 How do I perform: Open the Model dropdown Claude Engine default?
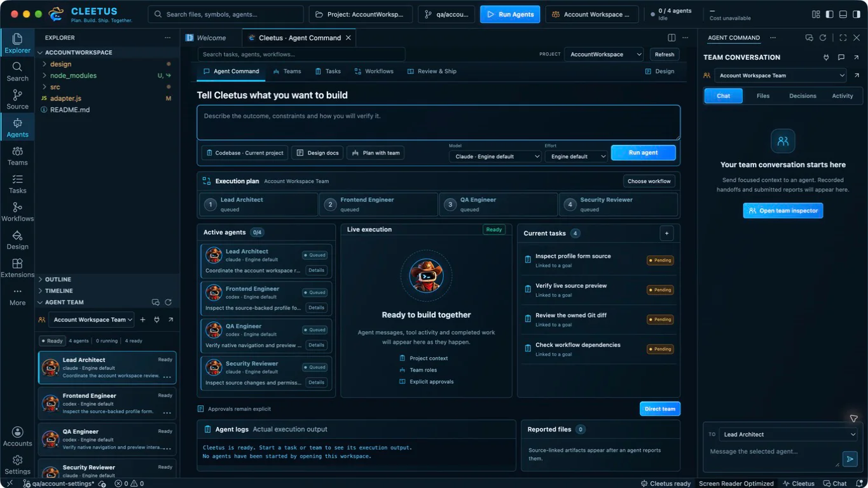[495, 156]
